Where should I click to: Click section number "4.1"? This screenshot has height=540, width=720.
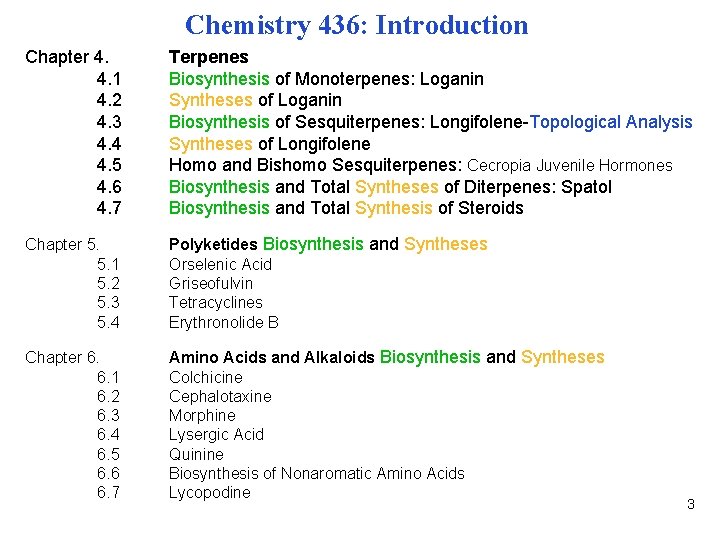point(109,79)
